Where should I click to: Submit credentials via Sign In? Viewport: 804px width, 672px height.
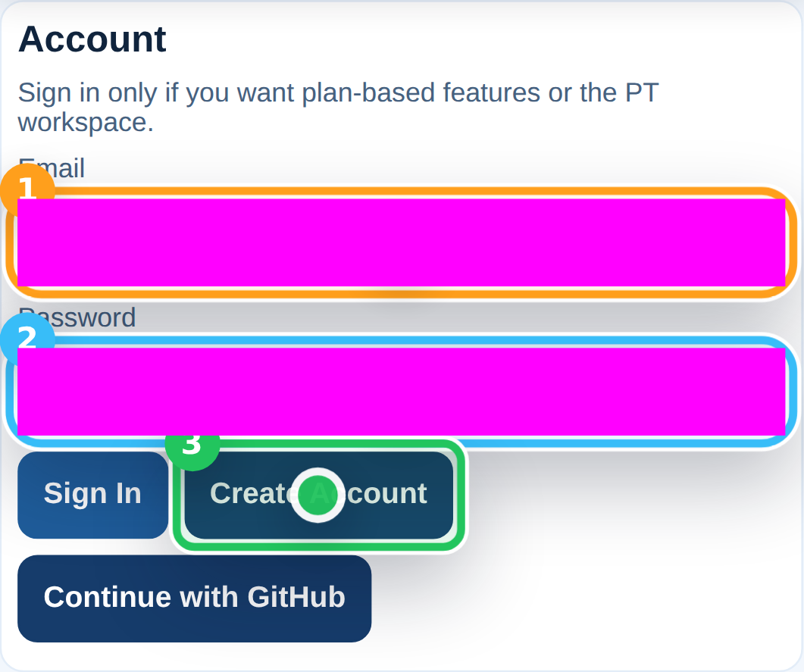click(92, 494)
